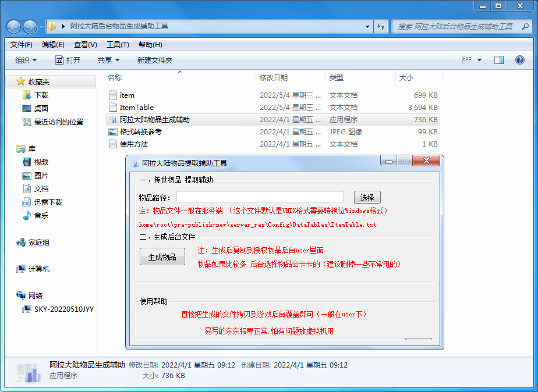Toggle the preview pane on

tap(498, 60)
